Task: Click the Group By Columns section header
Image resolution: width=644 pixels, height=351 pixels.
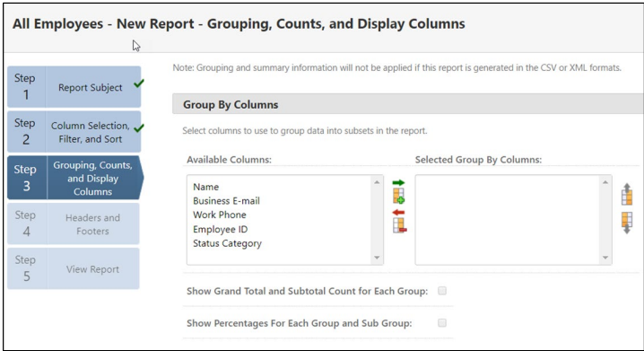Action: [x=408, y=104]
